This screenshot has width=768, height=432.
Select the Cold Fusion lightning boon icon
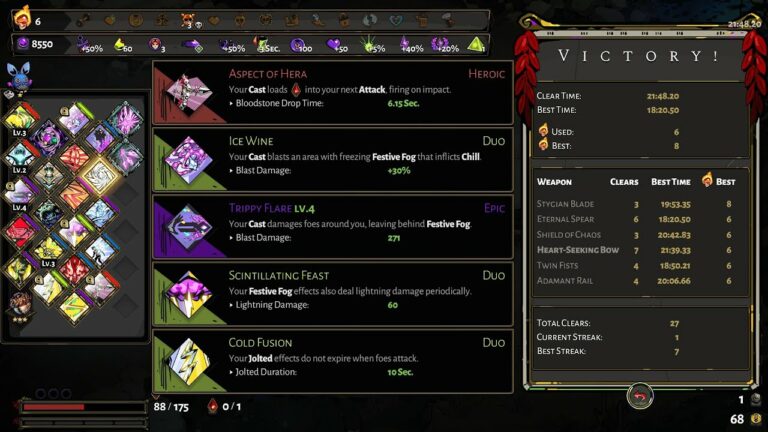189,361
